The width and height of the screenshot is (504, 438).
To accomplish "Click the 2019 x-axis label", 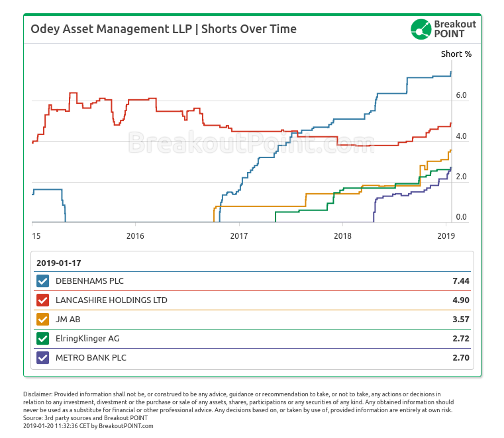I will [446, 236].
